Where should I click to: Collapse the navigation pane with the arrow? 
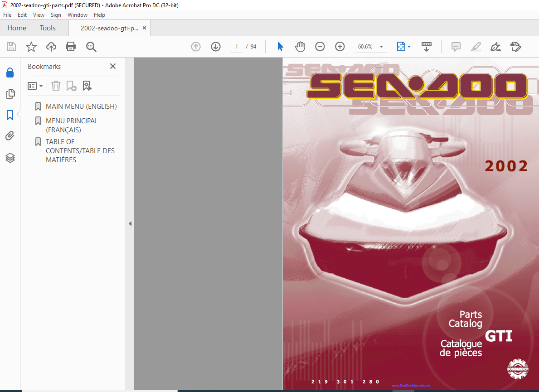tap(130, 224)
